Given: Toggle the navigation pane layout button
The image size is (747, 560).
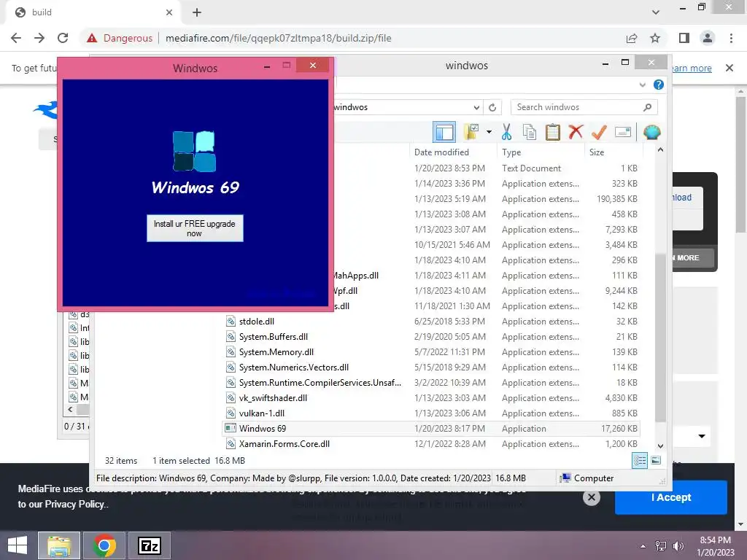Looking at the screenshot, I should click(444, 132).
